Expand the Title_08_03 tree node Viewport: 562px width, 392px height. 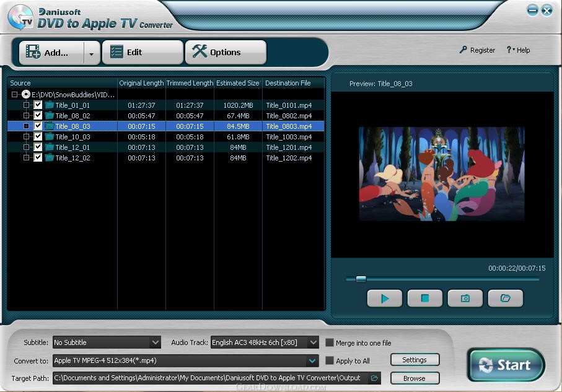(x=26, y=126)
